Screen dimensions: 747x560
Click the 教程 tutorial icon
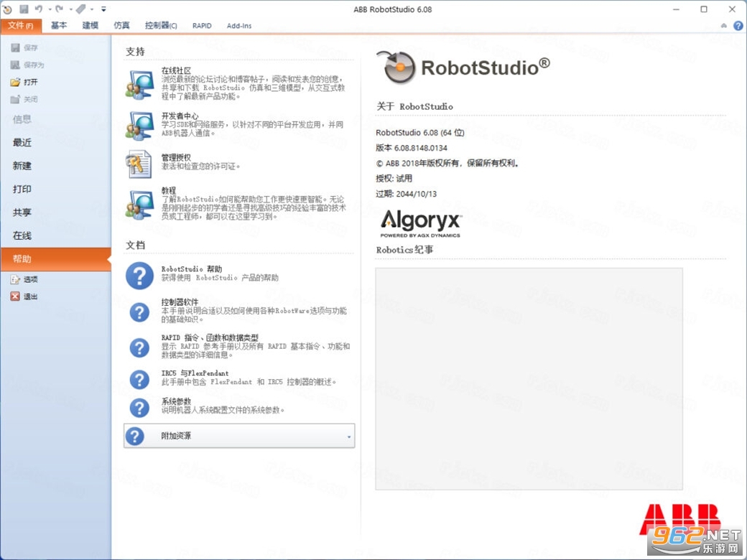point(139,205)
